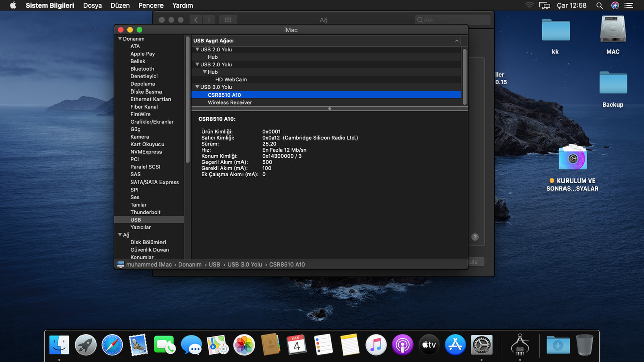Launch Finder from the dock
Screen dimensions: 644x362
[x=59, y=345]
